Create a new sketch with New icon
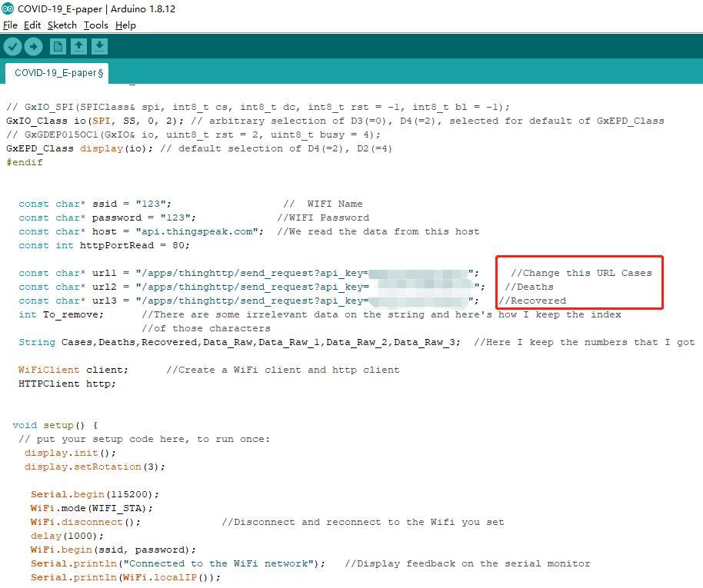The height and width of the screenshot is (588, 703). coord(58,46)
